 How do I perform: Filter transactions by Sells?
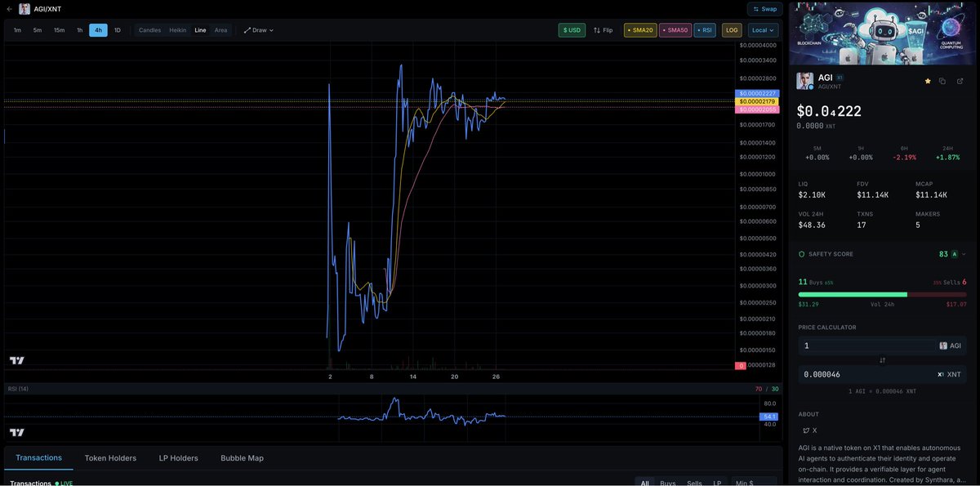tap(694, 483)
